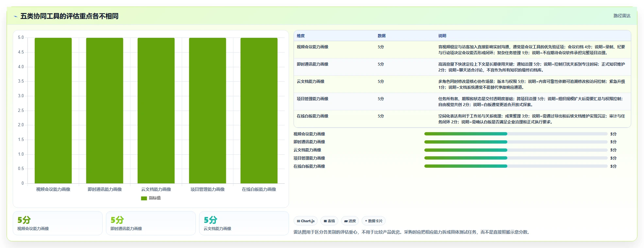The height and width of the screenshot is (248, 644).
Task: Click the description starting with 高消息量下快速定位
Action: coord(532,67)
